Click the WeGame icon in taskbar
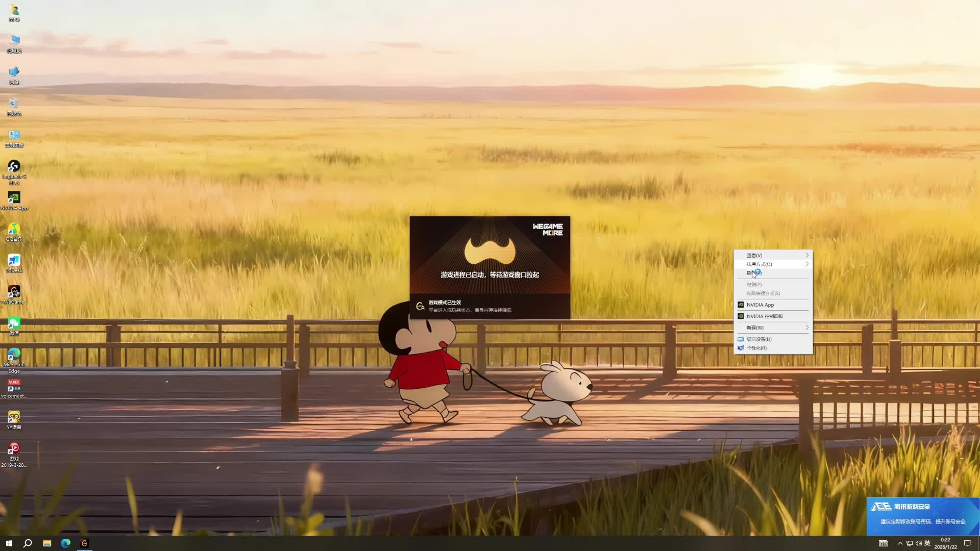 [x=85, y=543]
